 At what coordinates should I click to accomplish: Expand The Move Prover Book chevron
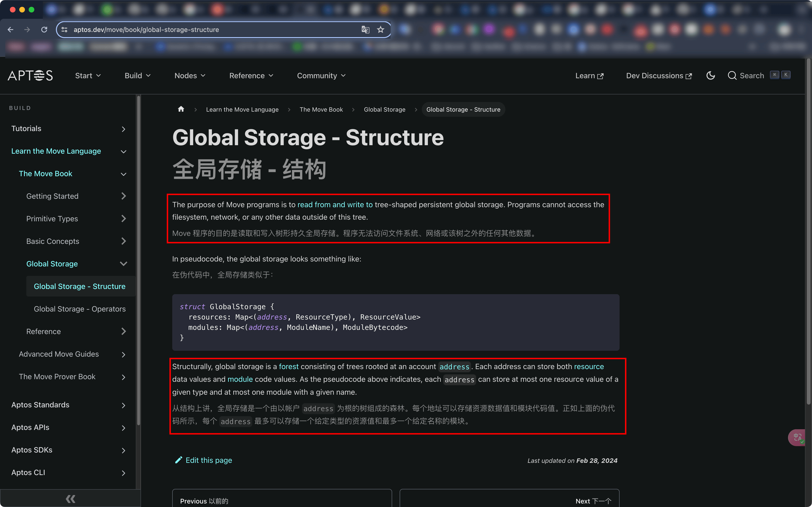click(123, 377)
